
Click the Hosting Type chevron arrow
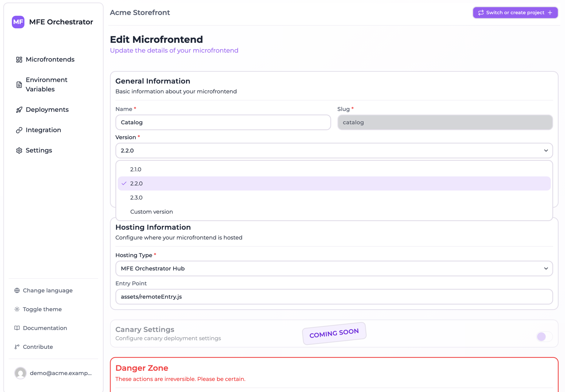[546, 269]
